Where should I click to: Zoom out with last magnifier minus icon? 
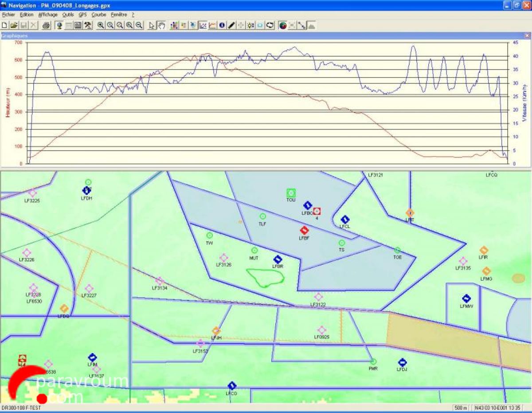[139, 25]
